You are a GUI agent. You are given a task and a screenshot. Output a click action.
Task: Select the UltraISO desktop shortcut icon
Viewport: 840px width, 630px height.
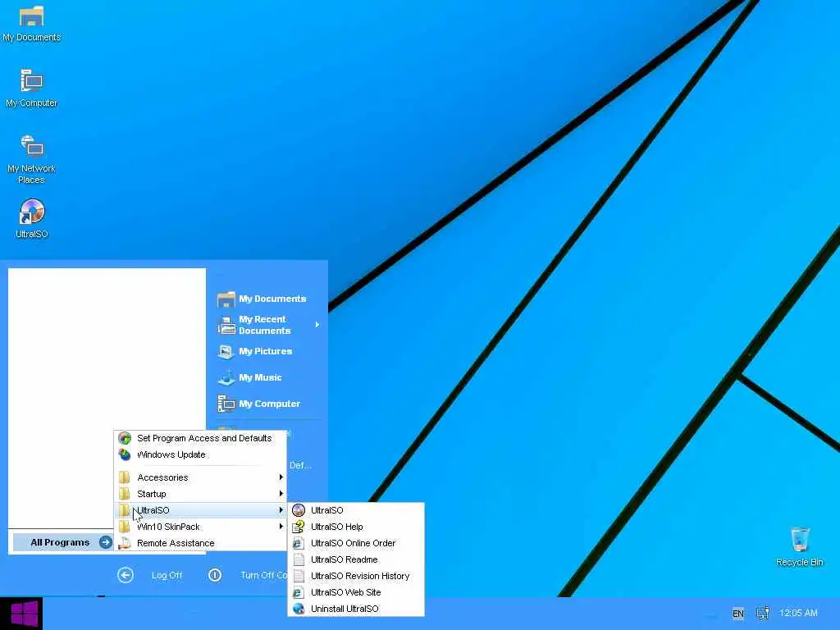pyautogui.click(x=32, y=218)
